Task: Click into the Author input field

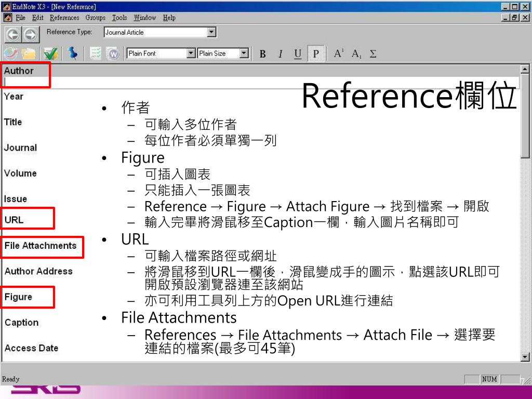Action: 261,82
